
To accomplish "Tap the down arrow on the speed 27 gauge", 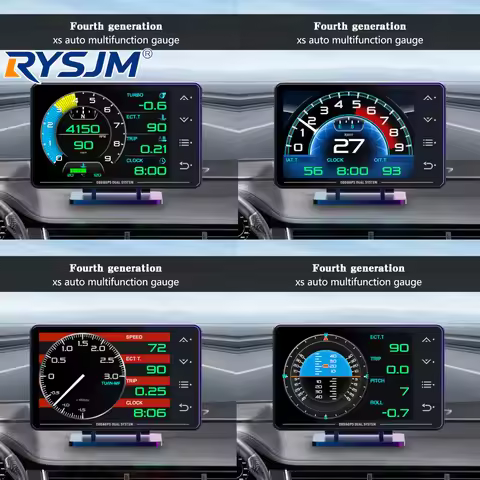I will click(x=428, y=119).
